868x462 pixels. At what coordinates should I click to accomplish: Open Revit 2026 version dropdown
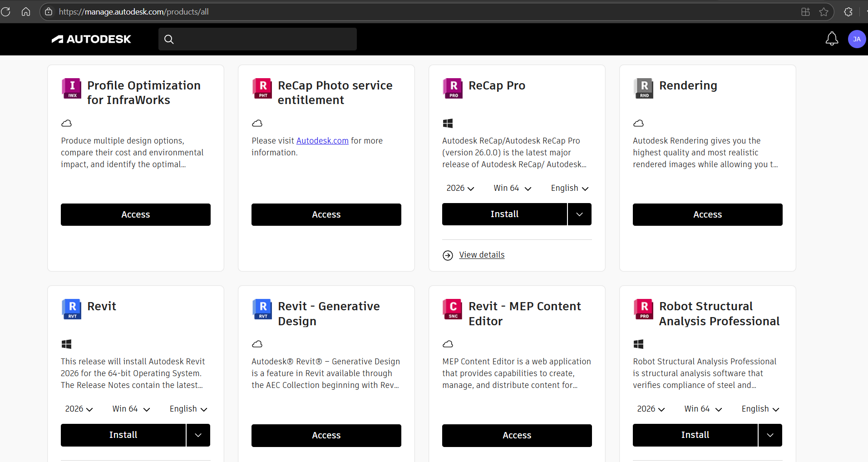pyautogui.click(x=79, y=409)
